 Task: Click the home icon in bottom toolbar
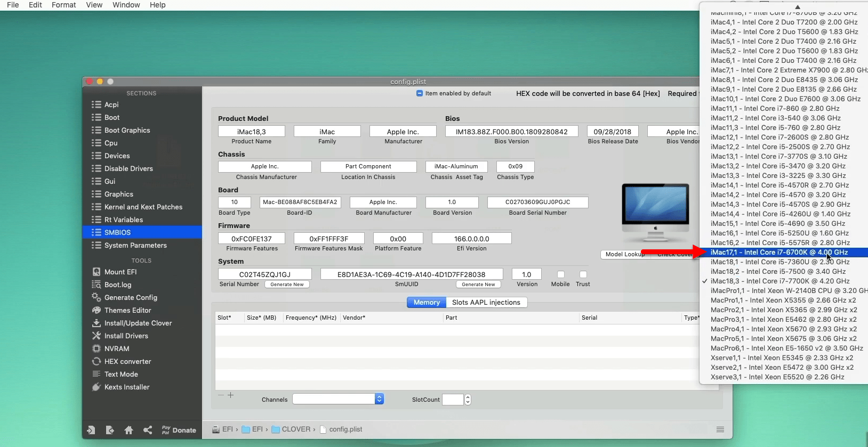tap(128, 430)
